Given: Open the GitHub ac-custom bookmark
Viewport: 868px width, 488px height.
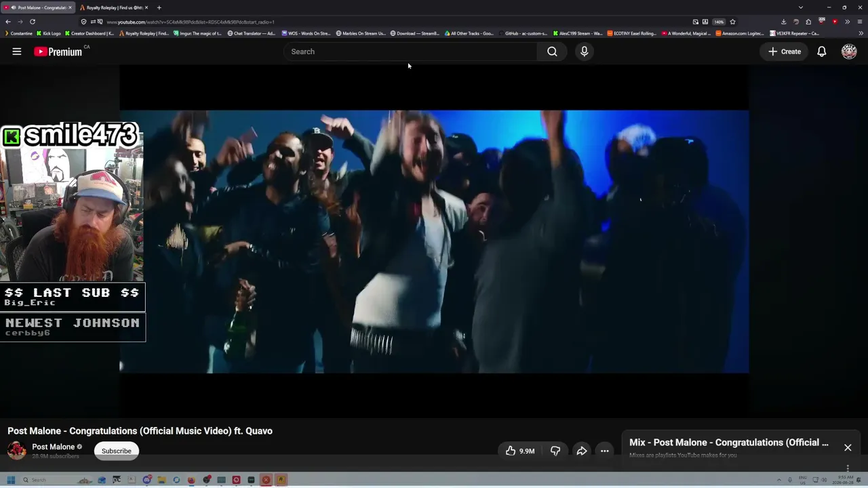Looking at the screenshot, I should pos(522,33).
